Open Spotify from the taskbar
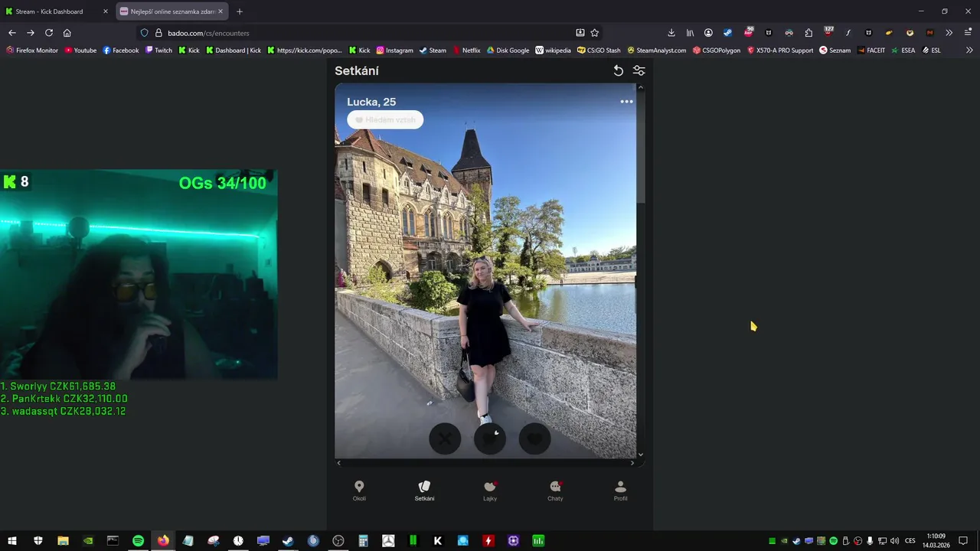This screenshot has width=980, height=551. pos(138,540)
